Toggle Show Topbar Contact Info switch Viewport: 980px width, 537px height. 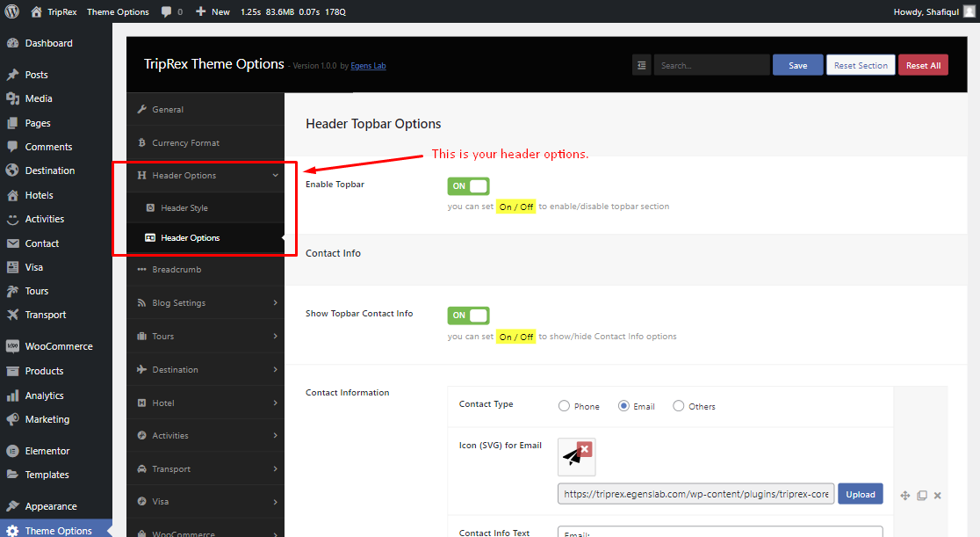[x=468, y=316]
